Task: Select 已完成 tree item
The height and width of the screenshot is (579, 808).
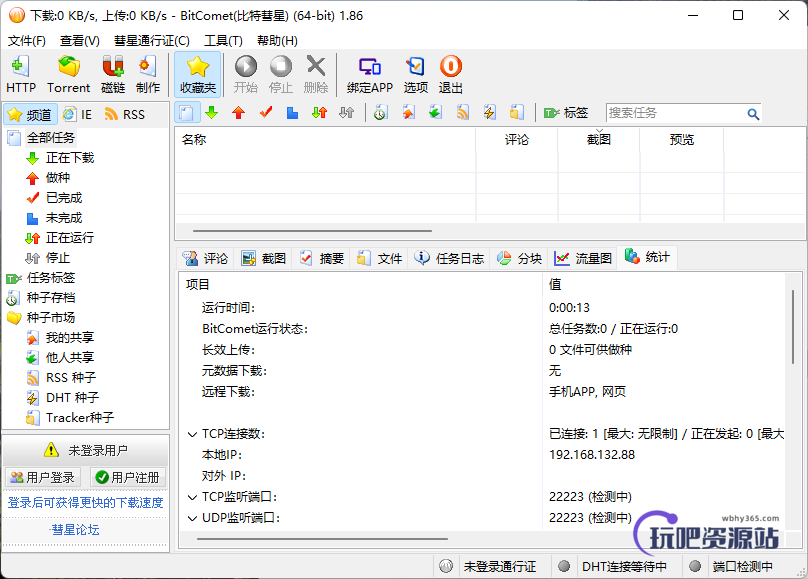Action: [x=64, y=198]
